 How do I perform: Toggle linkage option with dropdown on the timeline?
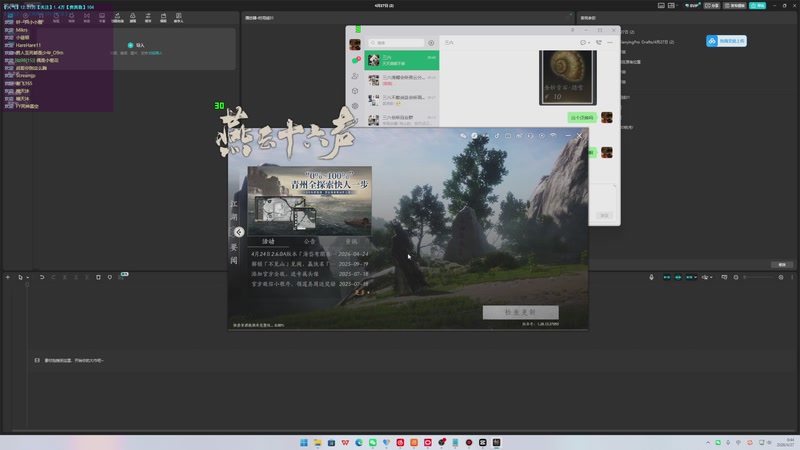(x=691, y=277)
